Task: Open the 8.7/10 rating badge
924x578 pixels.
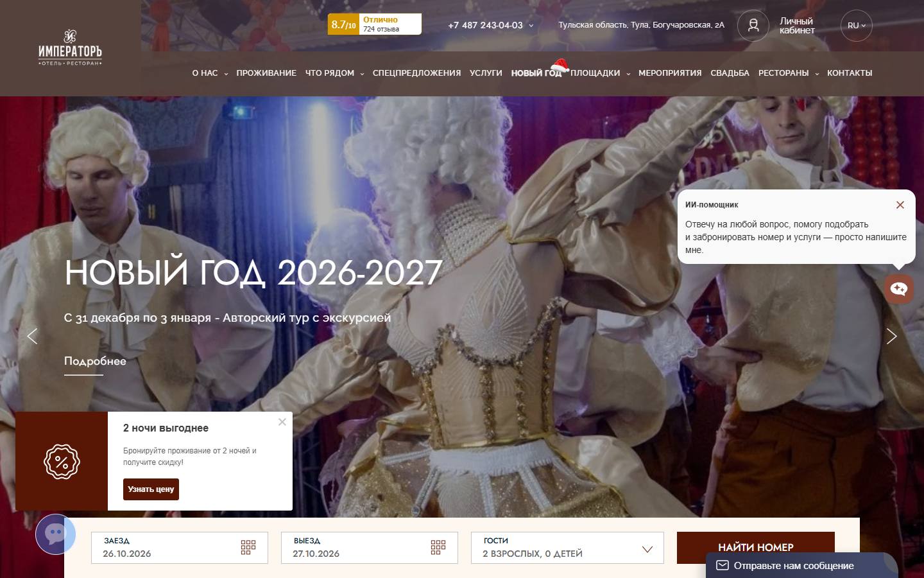Action: pos(375,24)
